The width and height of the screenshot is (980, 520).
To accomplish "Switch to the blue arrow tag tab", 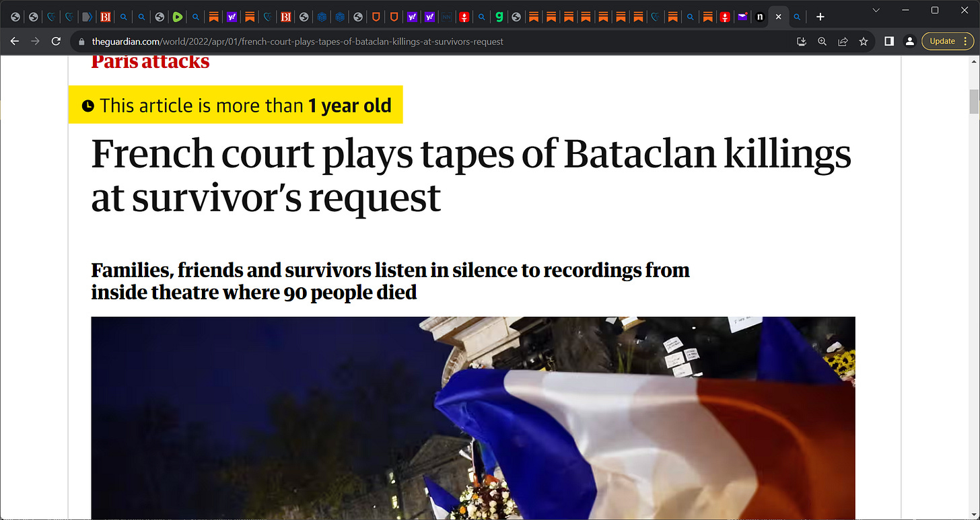I will [87, 17].
